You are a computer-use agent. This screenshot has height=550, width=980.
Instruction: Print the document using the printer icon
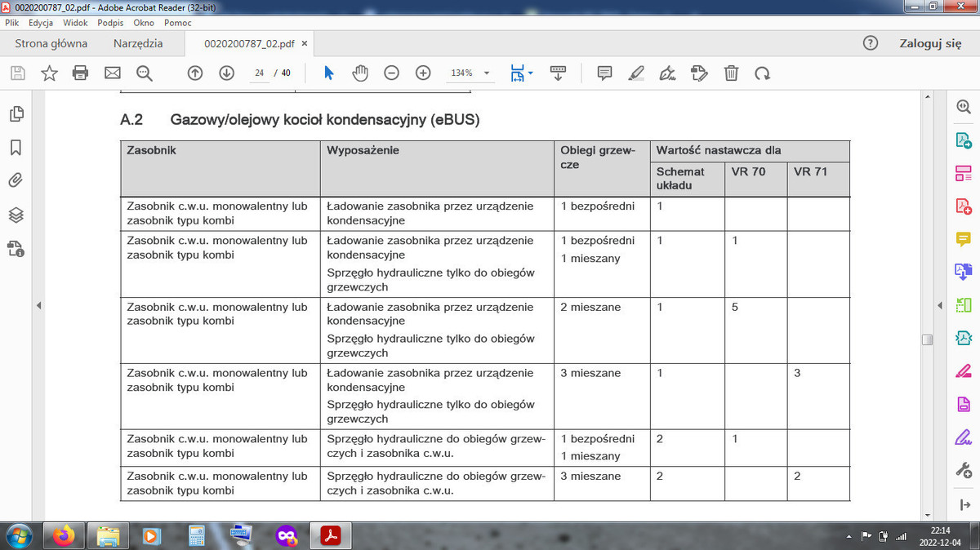79,73
